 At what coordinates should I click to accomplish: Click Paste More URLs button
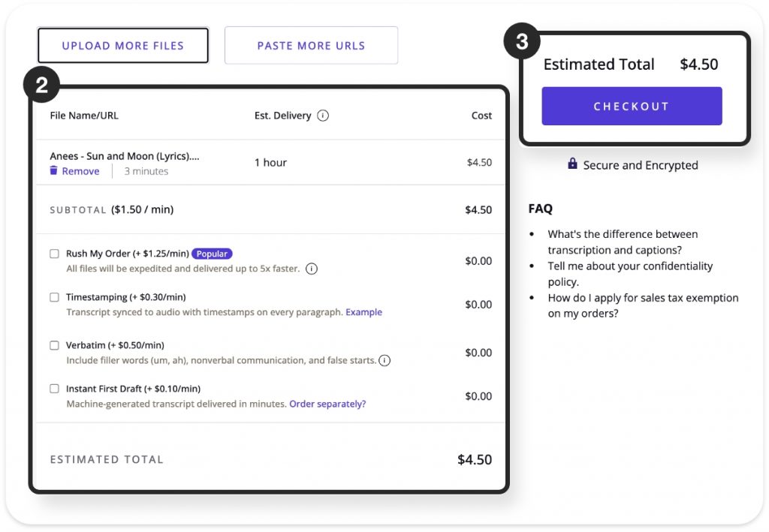311,46
